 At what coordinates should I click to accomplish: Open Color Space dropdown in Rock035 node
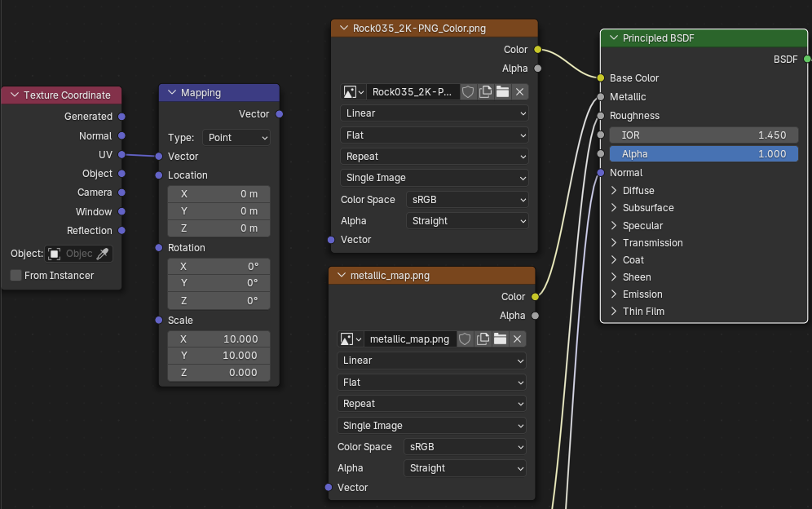pyautogui.click(x=467, y=199)
